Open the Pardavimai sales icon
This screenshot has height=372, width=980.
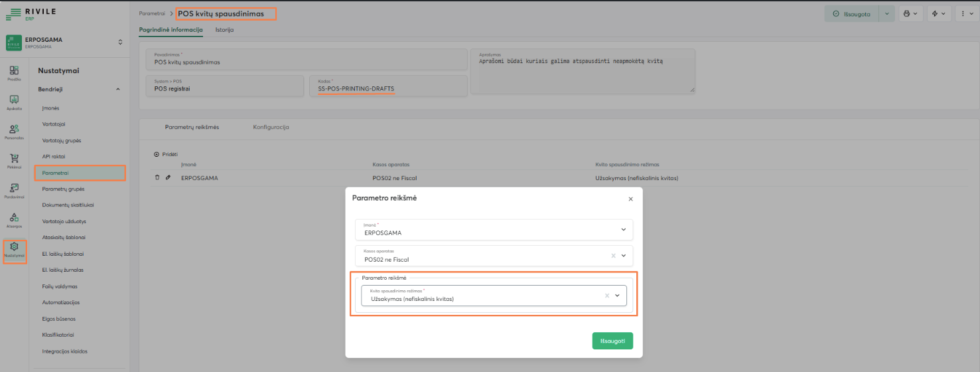coord(14,189)
